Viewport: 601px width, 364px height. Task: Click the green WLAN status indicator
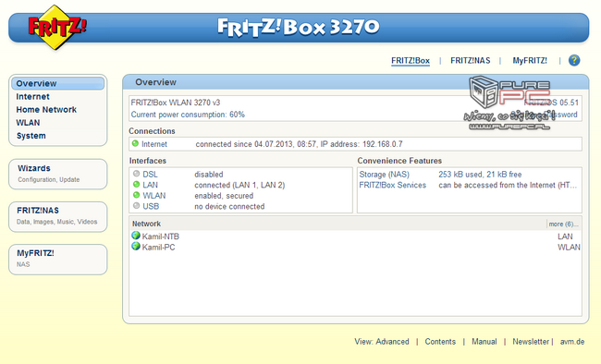point(137,195)
